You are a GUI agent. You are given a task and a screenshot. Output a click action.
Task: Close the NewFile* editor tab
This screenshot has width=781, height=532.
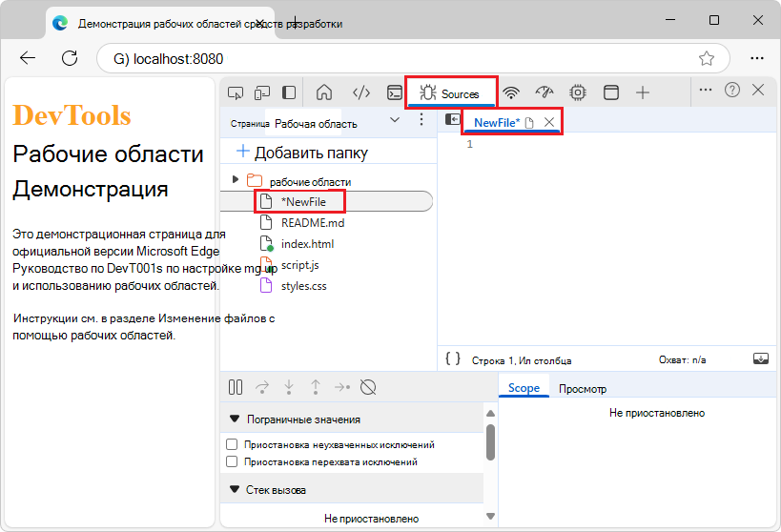point(549,122)
